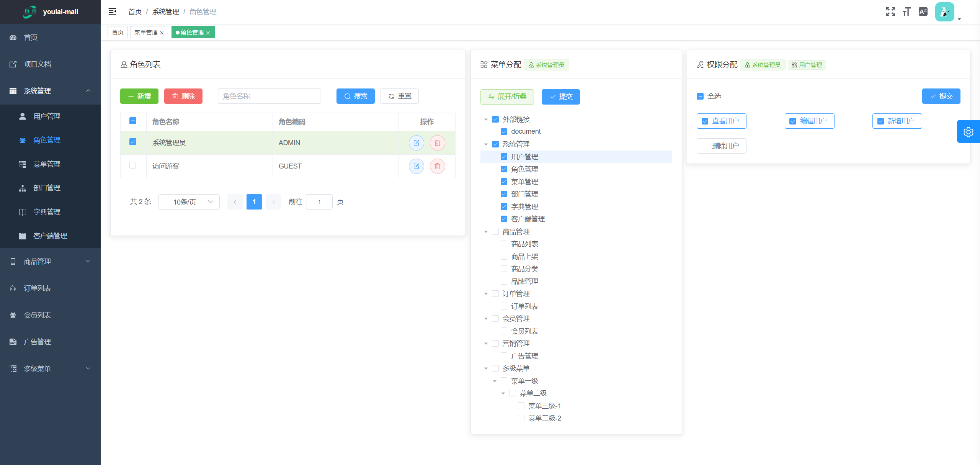Collapse the 多级菜单 tree node arrow

(x=486, y=368)
